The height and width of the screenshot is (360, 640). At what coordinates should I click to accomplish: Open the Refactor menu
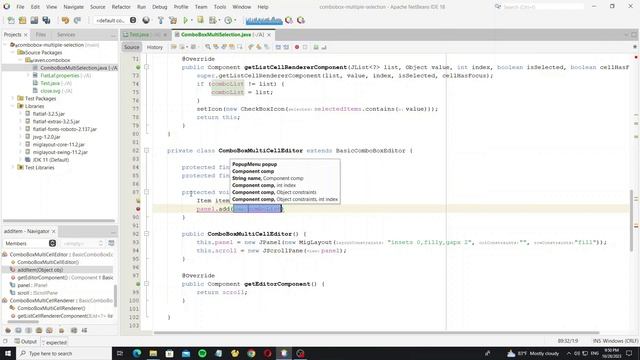click(121, 7)
